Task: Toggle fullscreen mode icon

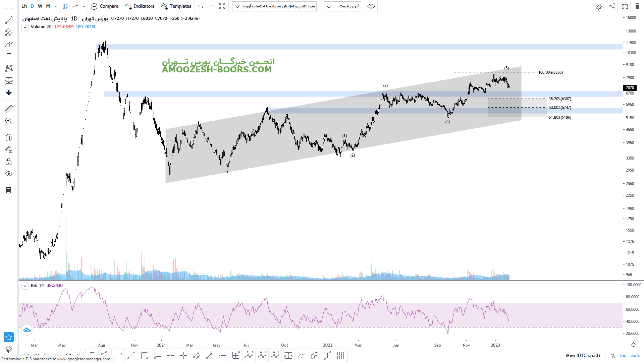Action: click(x=222, y=6)
